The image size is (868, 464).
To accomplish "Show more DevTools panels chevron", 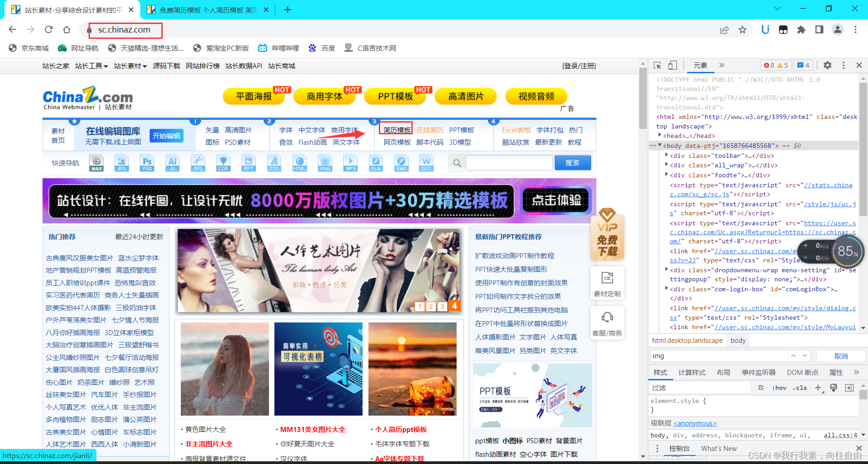I will point(722,66).
